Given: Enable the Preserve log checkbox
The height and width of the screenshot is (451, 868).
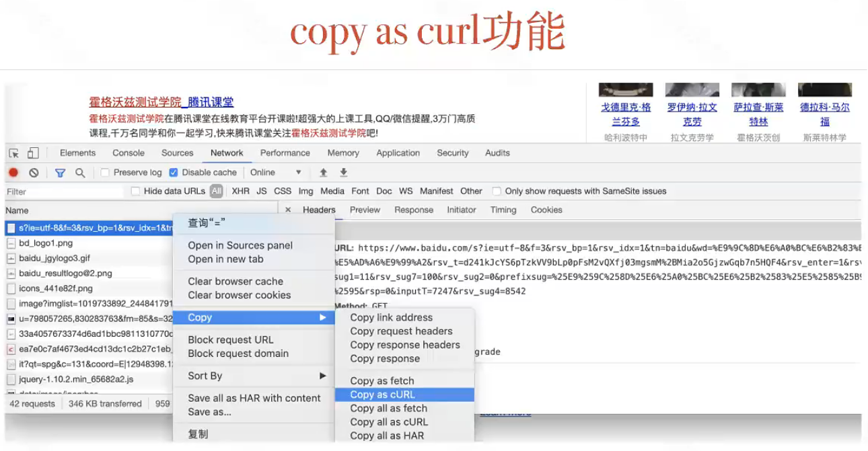Looking at the screenshot, I should click(105, 173).
